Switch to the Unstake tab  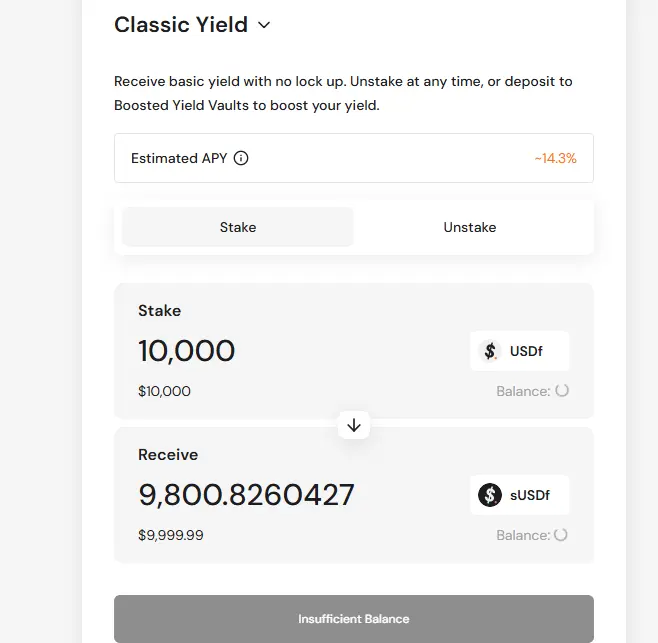click(470, 227)
